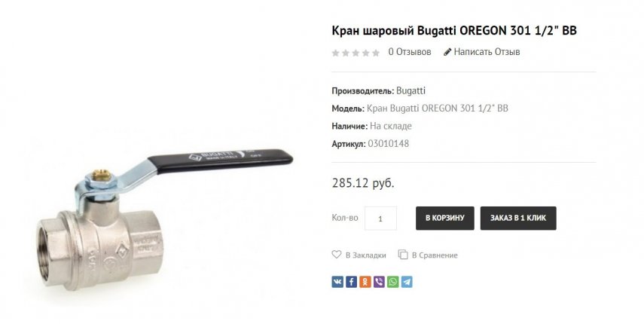Click В Закладки link

tap(365, 255)
